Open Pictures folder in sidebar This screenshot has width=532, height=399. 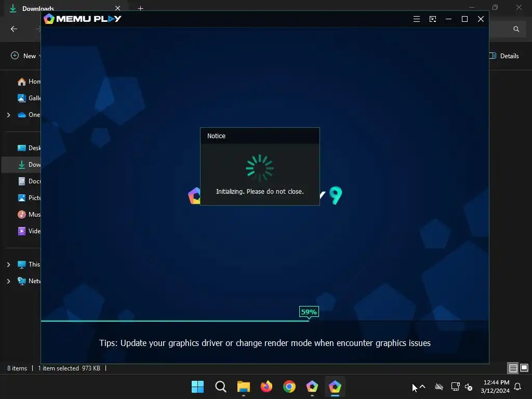[x=29, y=198]
